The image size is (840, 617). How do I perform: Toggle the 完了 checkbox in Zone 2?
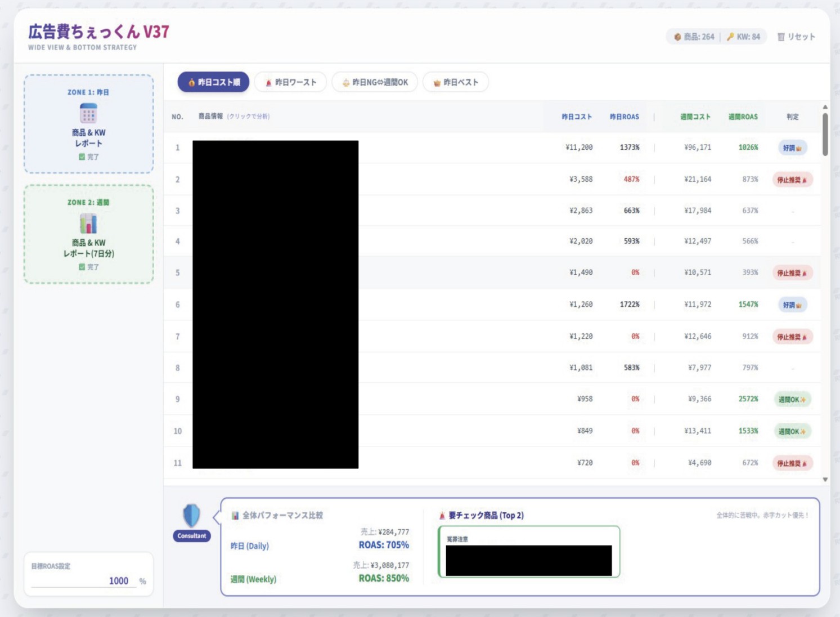point(82,267)
